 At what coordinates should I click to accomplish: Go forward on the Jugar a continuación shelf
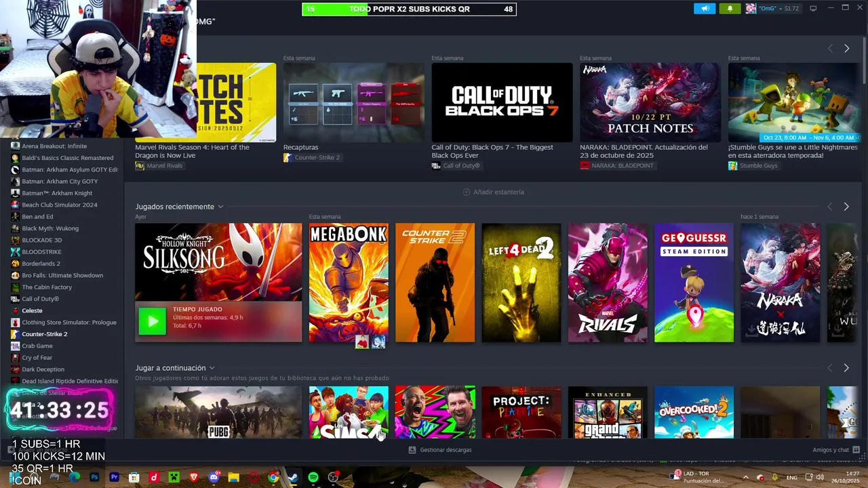coord(846,368)
